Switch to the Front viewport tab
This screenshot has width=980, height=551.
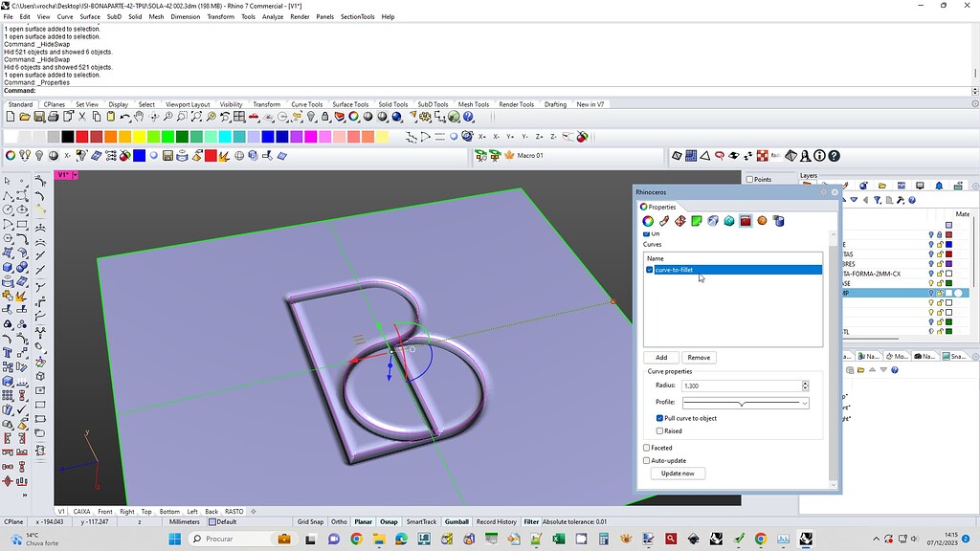pyautogui.click(x=106, y=511)
